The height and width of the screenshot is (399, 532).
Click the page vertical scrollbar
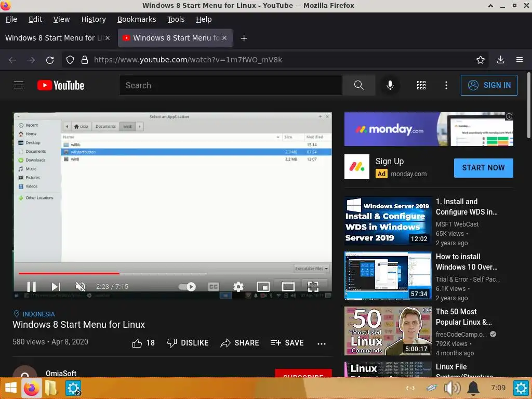click(x=528, y=105)
